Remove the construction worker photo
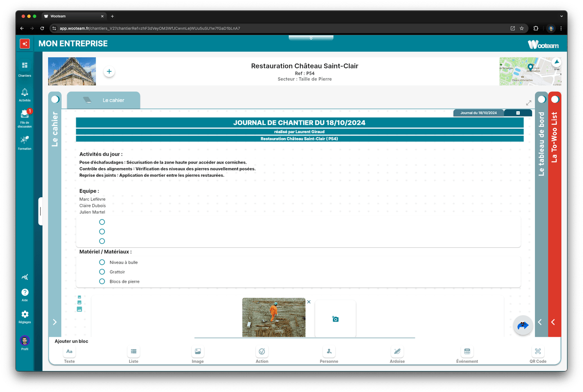This screenshot has width=583, height=392. point(309,302)
